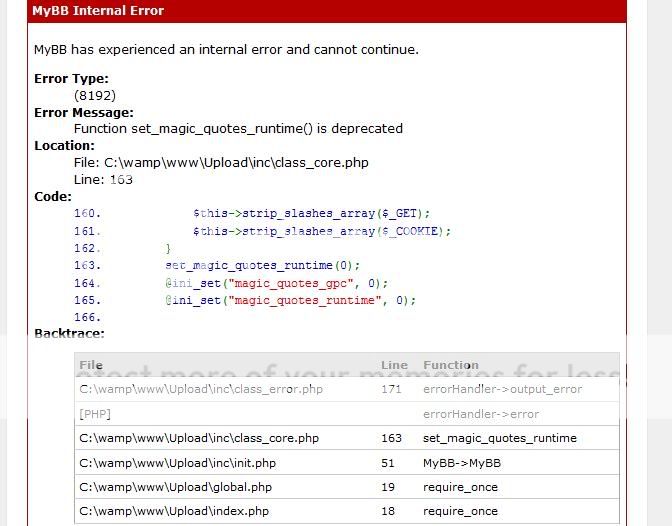Click line value 171 in backtrace

[391, 389]
